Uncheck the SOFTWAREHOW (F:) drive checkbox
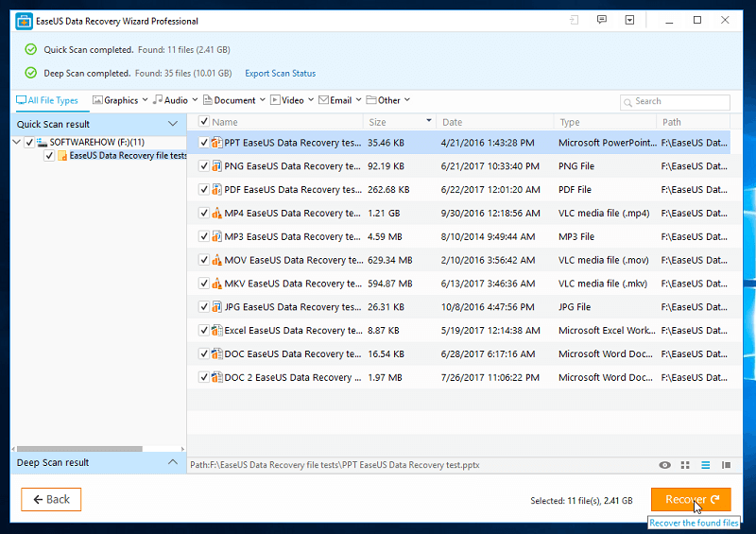Viewport: 756px width, 534px height. point(29,143)
